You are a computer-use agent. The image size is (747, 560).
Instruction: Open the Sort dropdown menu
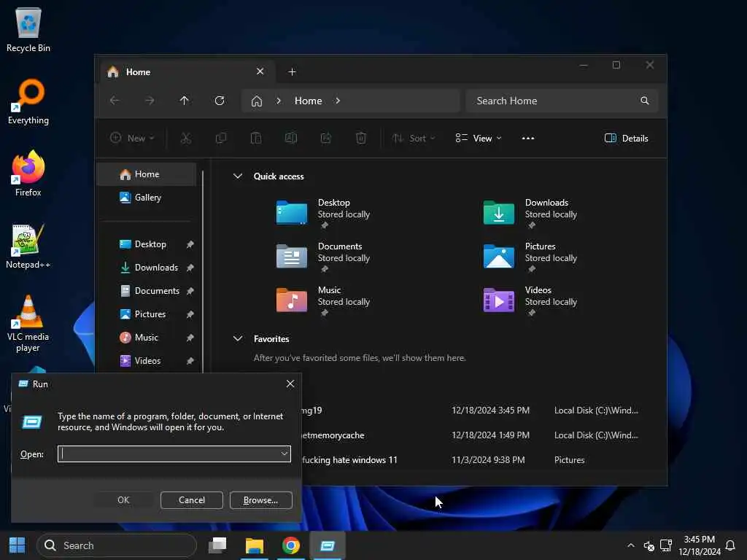(x=413, y=138)
